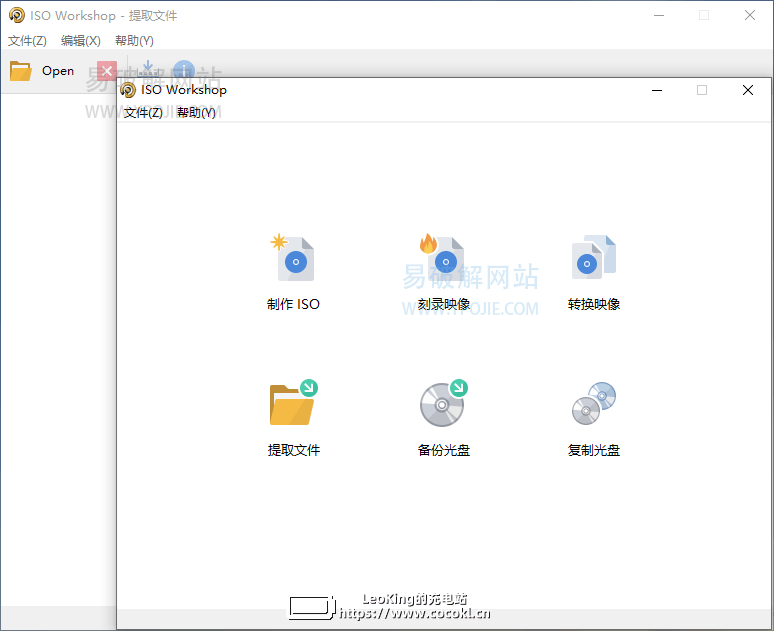Click the extract download arrow toolbar icon

(x=148, y=68)
